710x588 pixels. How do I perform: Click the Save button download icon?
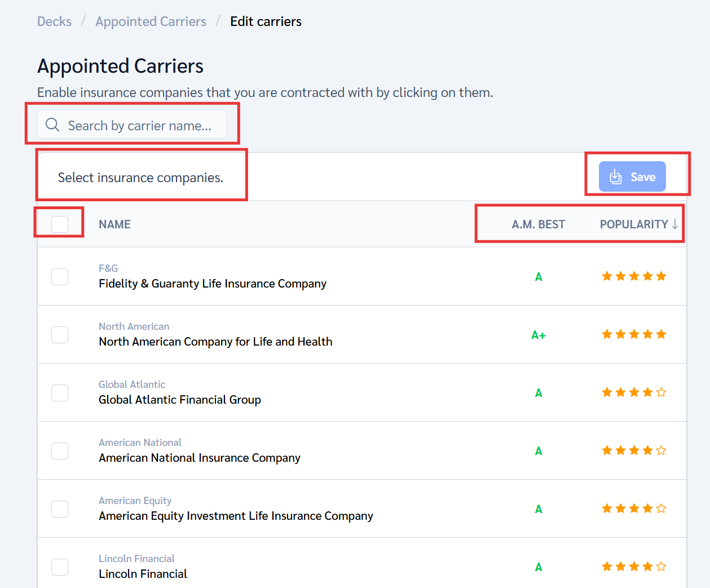click(x=616, y=177)
